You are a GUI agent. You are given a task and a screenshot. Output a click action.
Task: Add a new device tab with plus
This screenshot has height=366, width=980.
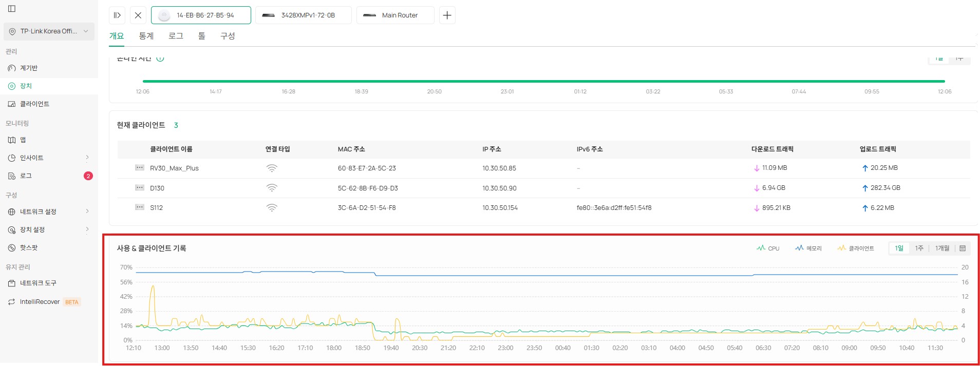click(x=447, y=15)
